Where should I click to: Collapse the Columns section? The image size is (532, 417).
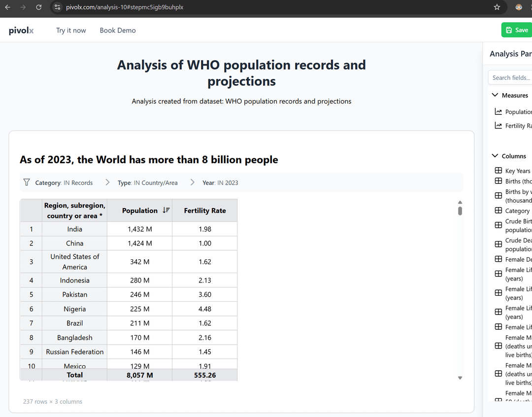click(495, 156)
